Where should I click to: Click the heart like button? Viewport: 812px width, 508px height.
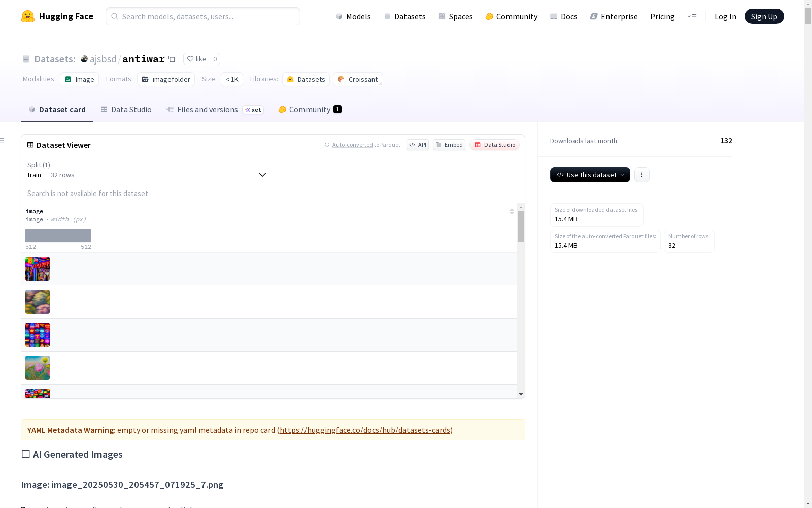click(196, 59)
